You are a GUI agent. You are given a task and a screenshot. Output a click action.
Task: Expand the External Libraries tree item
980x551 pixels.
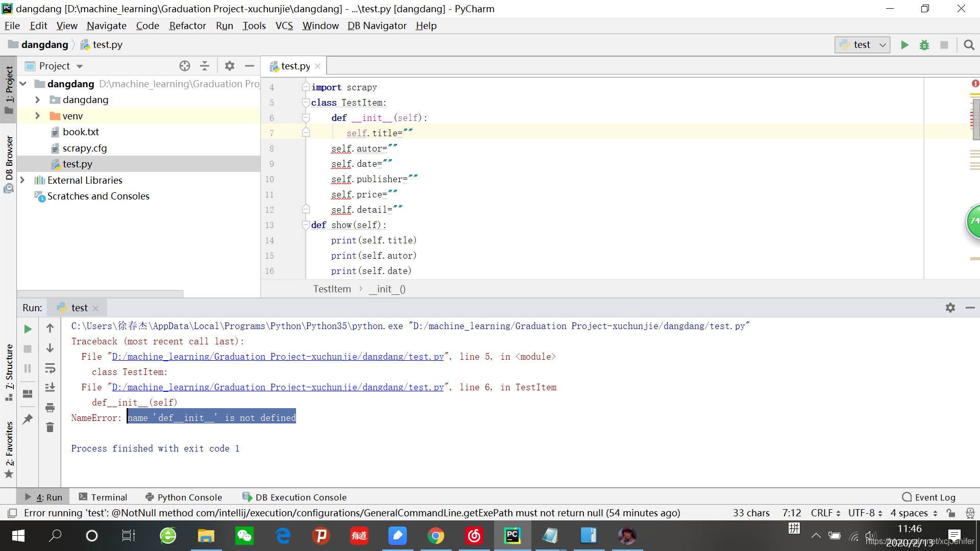[22, 180]
